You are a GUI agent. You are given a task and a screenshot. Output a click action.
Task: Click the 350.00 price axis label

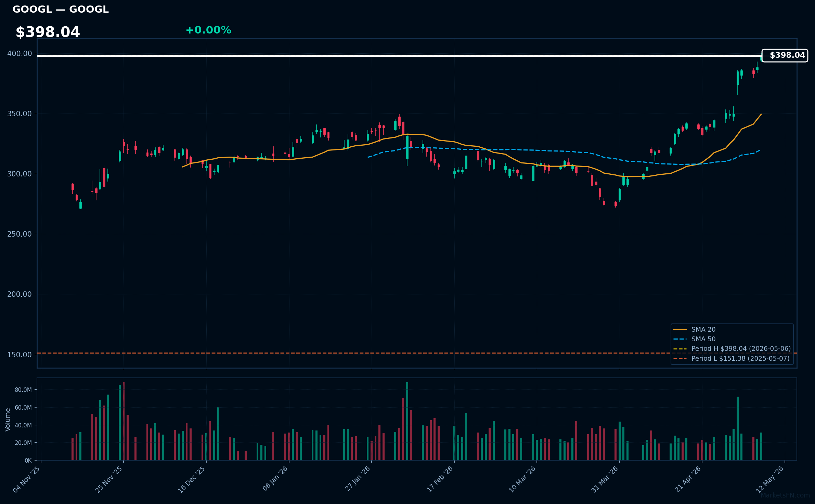20,114
